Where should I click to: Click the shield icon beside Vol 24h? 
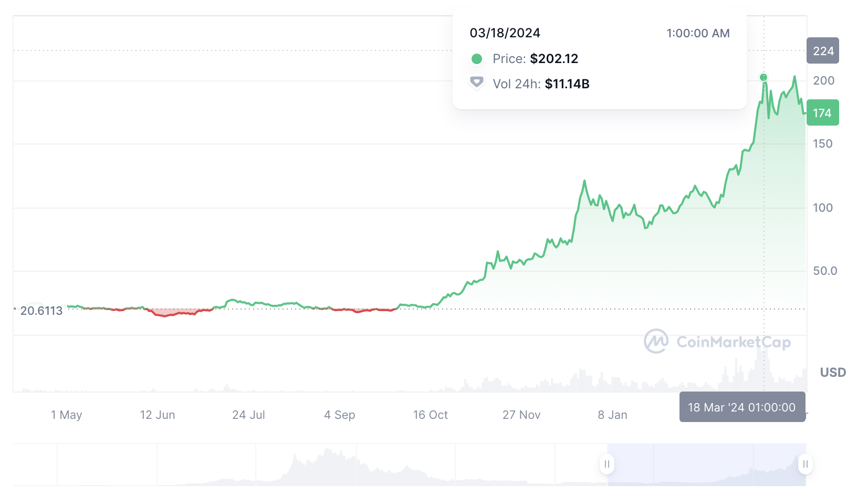[476, 83]
